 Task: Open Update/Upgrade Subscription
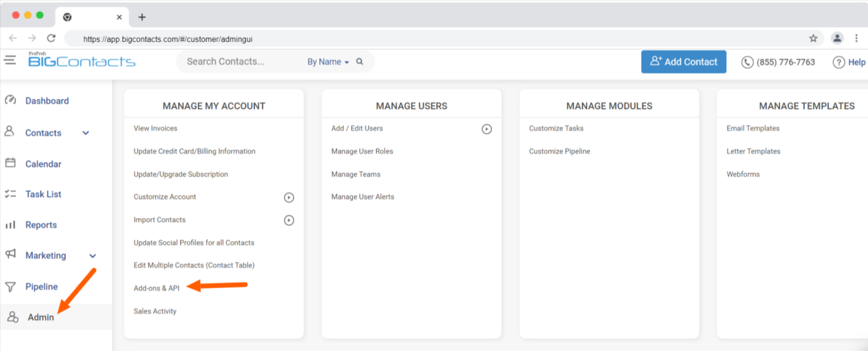(x=181, y=174)
